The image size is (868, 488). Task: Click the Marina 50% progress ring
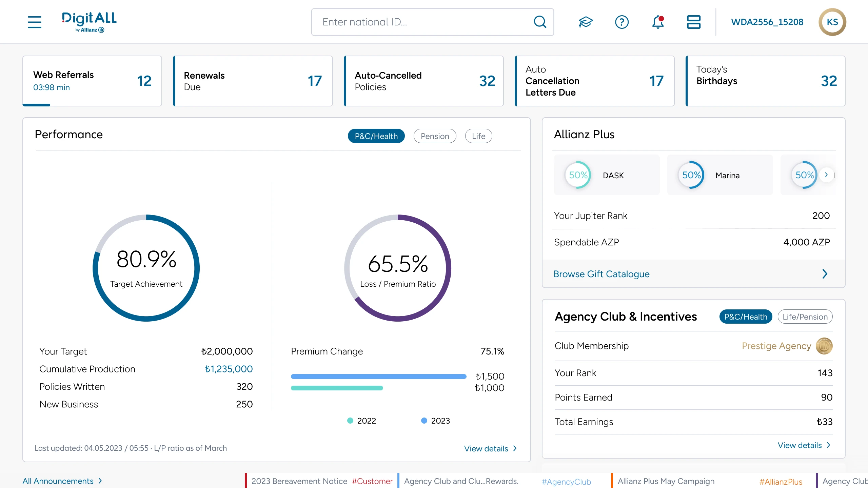tap(691, 175)
